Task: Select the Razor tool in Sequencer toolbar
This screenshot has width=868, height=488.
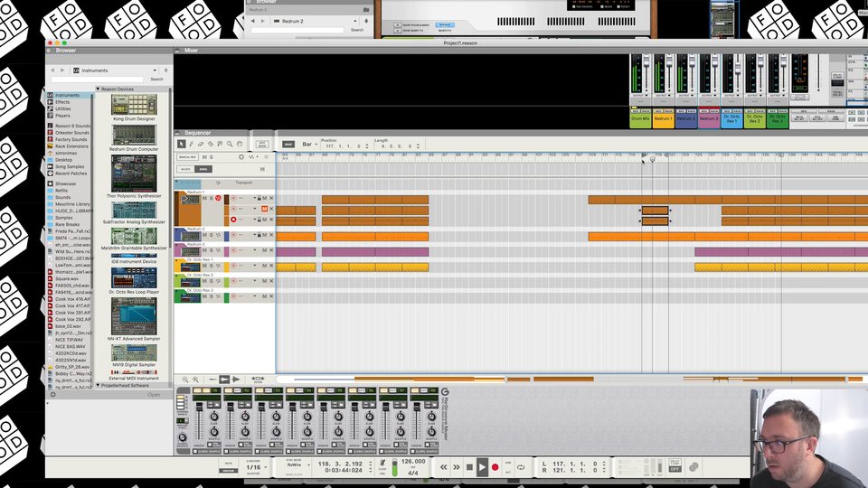Action: (x=211, y=144)
